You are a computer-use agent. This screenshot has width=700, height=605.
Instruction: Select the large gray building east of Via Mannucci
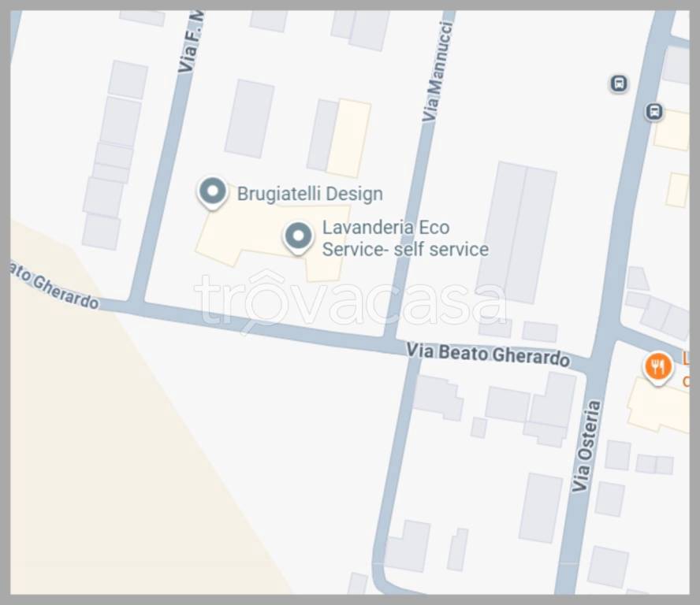tap(517, 232)
